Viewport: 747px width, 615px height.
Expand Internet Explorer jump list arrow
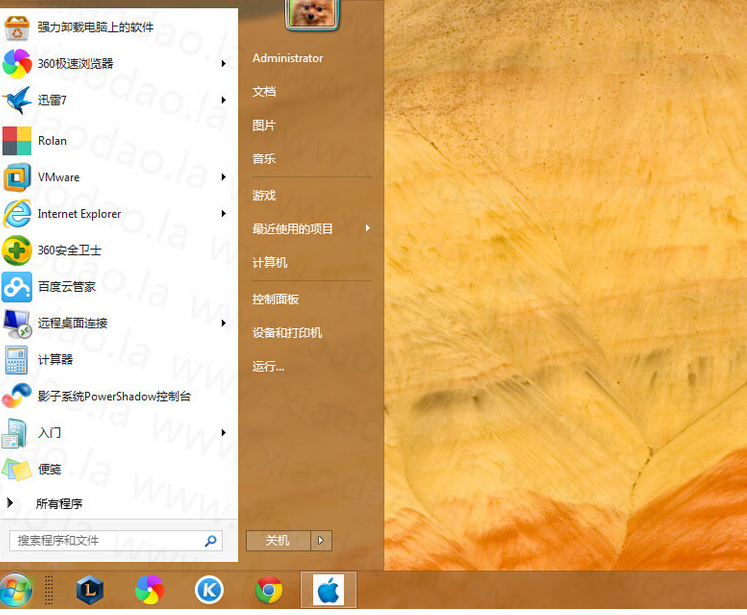coord(223,214)
